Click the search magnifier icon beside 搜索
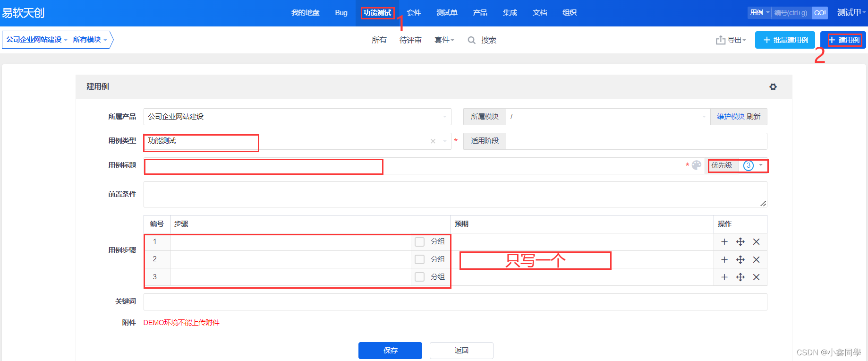The height and width of the screenshot is (361, 868). 471,40
